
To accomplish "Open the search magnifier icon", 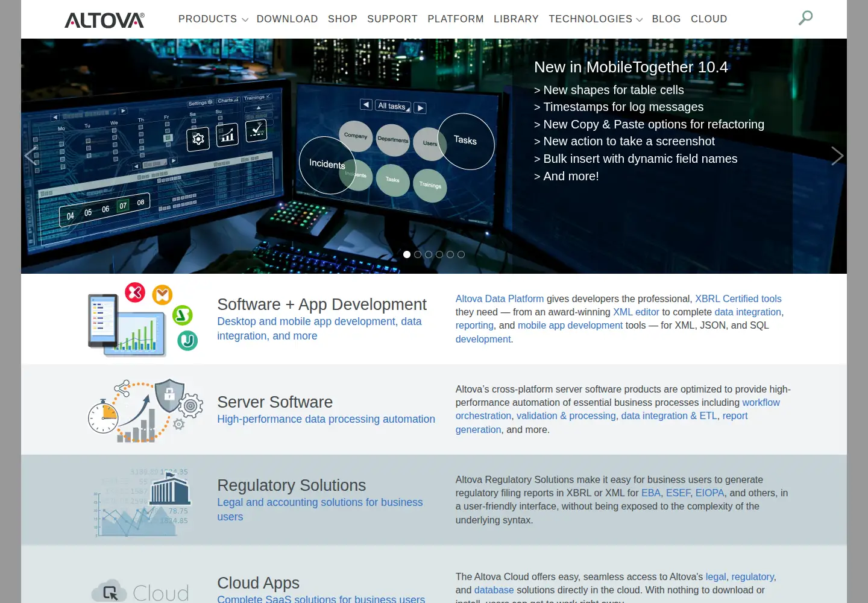I will click(805, 18).
